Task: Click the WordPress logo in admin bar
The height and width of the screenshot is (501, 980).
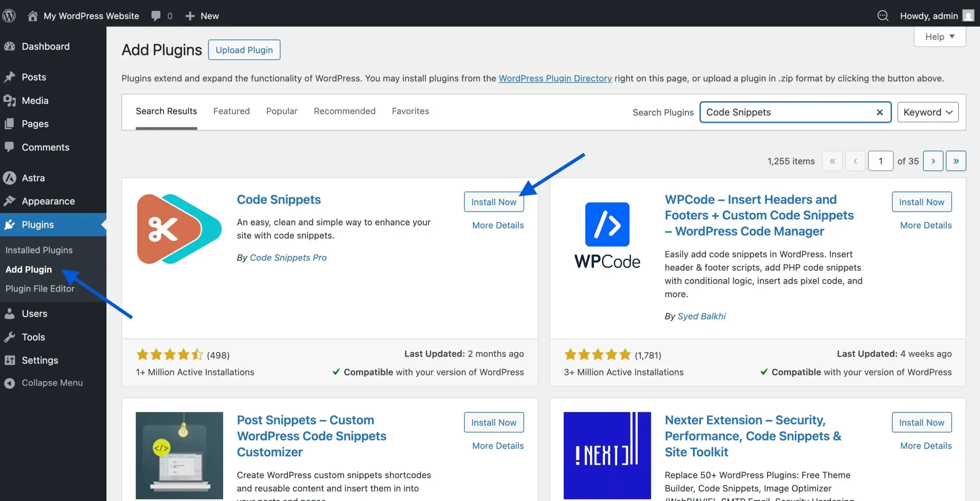Action: (9, 16)
